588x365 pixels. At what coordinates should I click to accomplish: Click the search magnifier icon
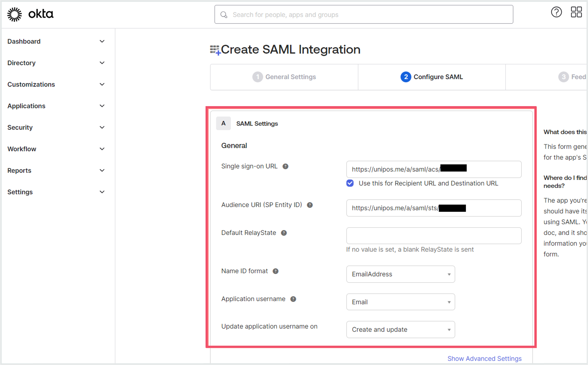(224, 15)
